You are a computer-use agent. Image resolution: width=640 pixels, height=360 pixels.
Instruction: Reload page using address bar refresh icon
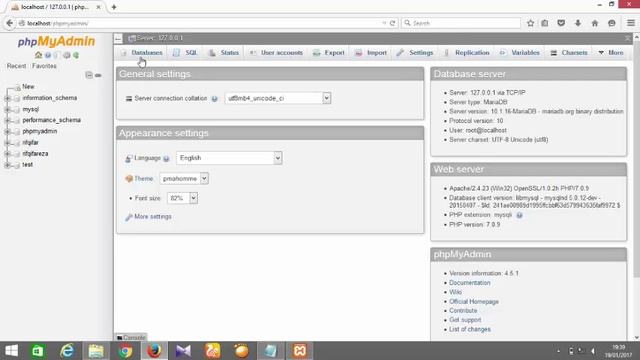[x=393, y=23]
